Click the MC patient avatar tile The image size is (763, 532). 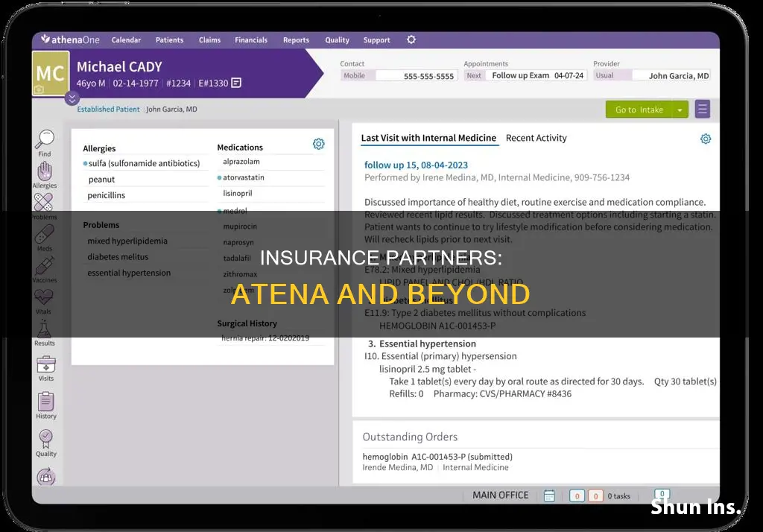[51, 73]
